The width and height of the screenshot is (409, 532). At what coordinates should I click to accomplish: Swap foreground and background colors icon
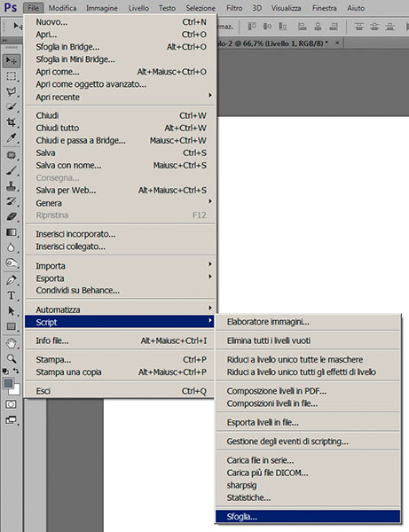click(16, 371)
